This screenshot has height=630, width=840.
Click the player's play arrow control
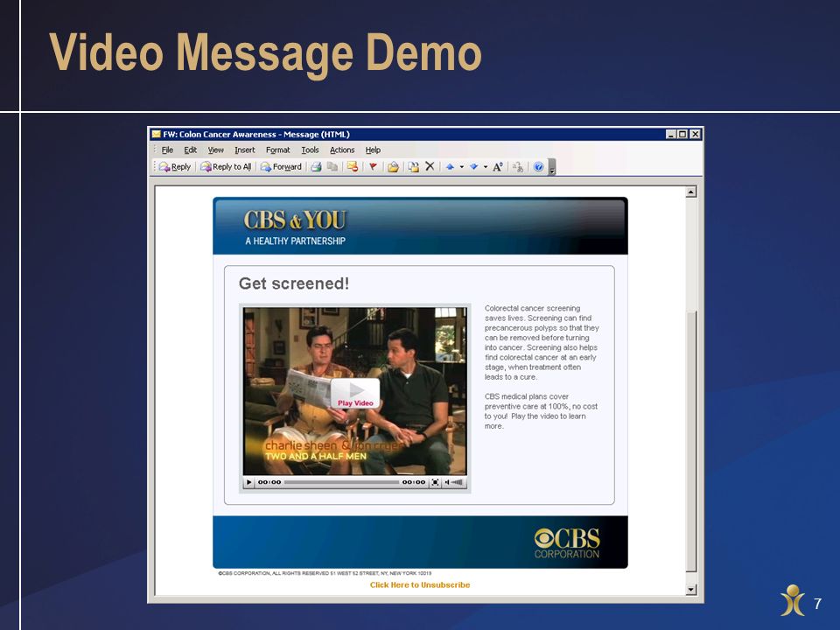coord(248,482)
